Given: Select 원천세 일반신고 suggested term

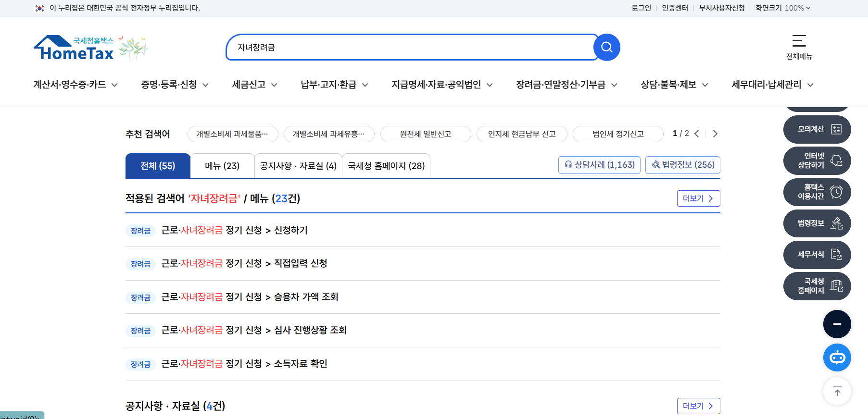Looking at the screenshot, I should pyautogui.click(x=426, y=134).
